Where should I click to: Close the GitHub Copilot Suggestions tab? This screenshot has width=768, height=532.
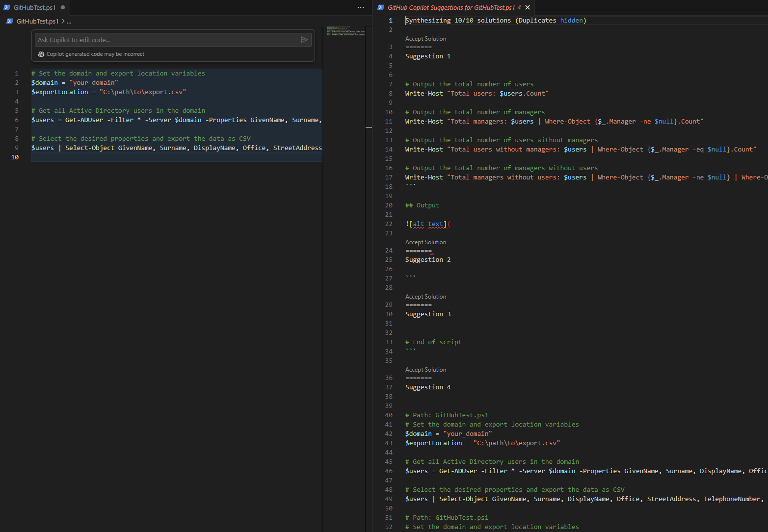click(528, 7)
